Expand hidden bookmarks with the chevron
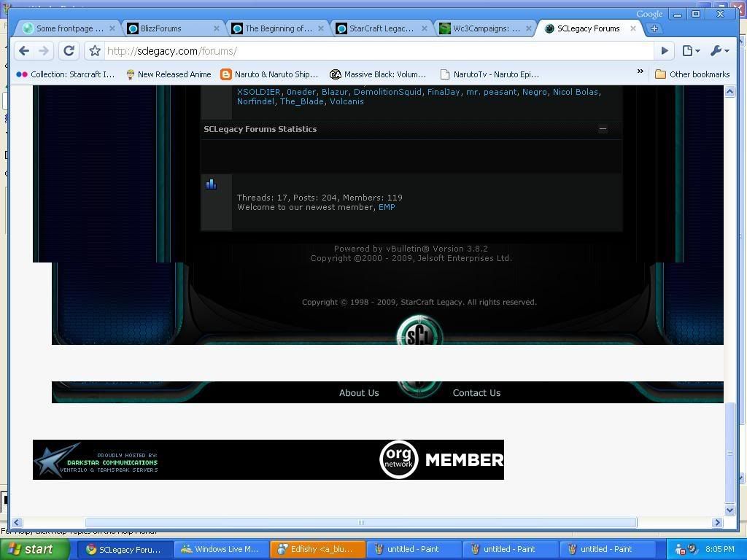The width and height of the screenshot is (747, 560). (x=640, y=71)
